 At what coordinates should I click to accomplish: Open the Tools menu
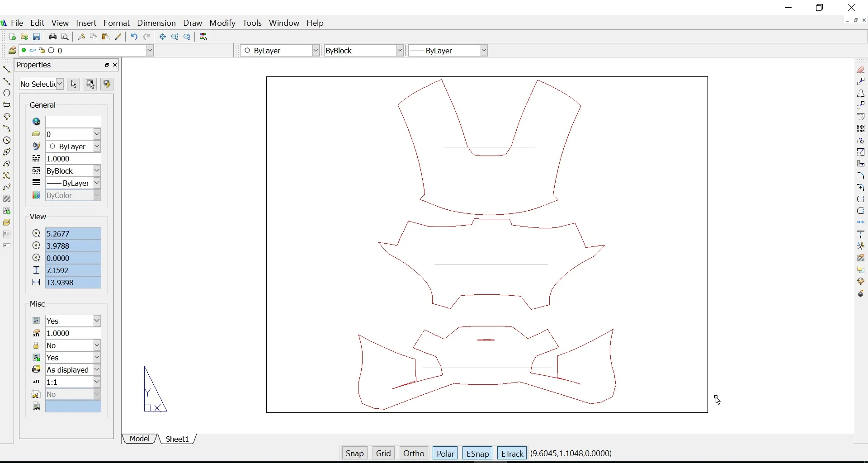pyautogui.click(x=253, y=24)
